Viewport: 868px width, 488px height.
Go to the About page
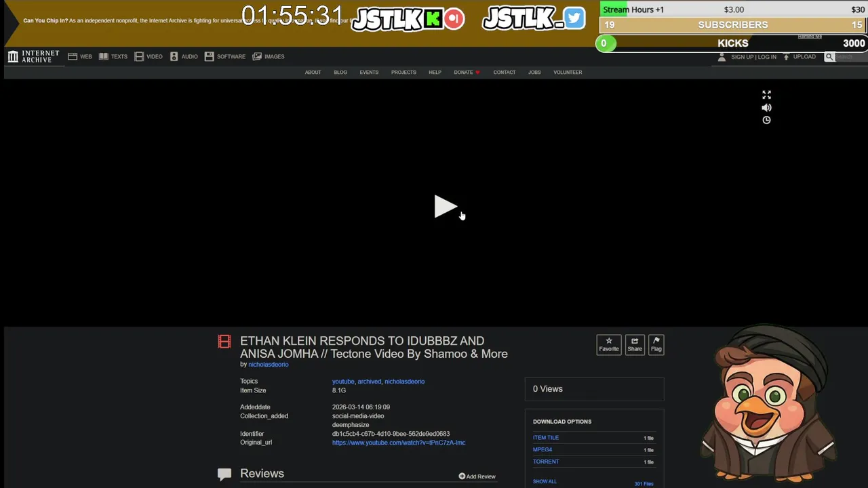click(313, 73)
